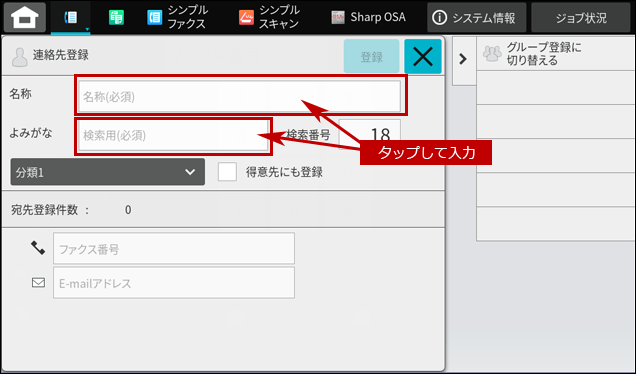Click the 連絡先登録 person icon
The image size is (636, 374).
(19, 57)
